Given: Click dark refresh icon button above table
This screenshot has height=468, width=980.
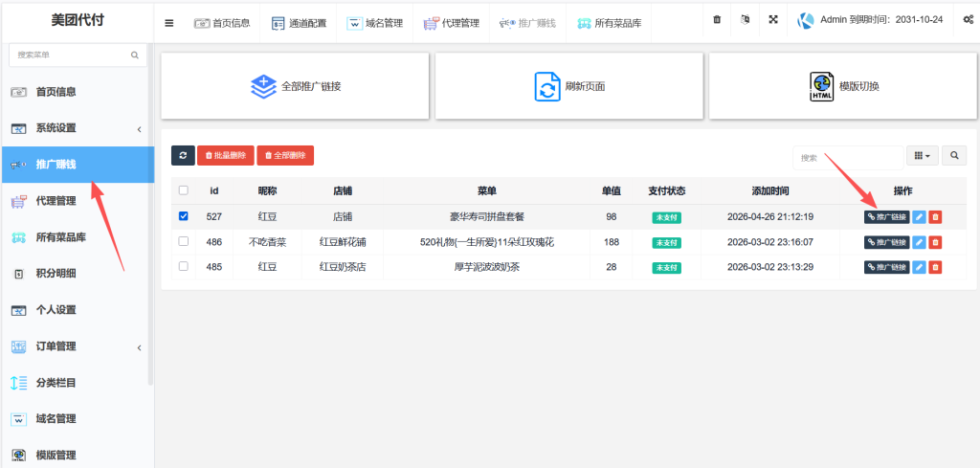Looking at the screenshot, I should [183, 156].
